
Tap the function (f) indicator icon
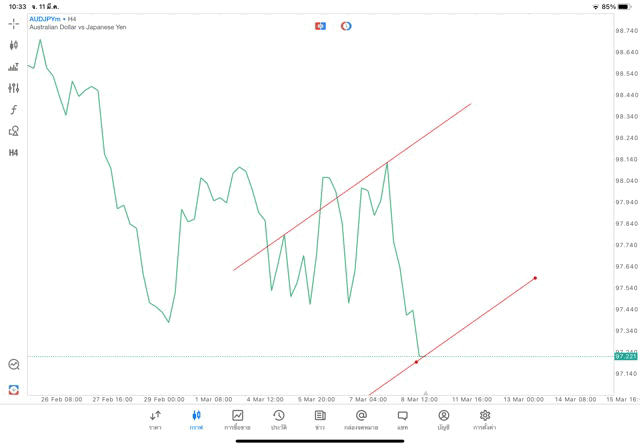pyautogui.click(x=13, y=109)
